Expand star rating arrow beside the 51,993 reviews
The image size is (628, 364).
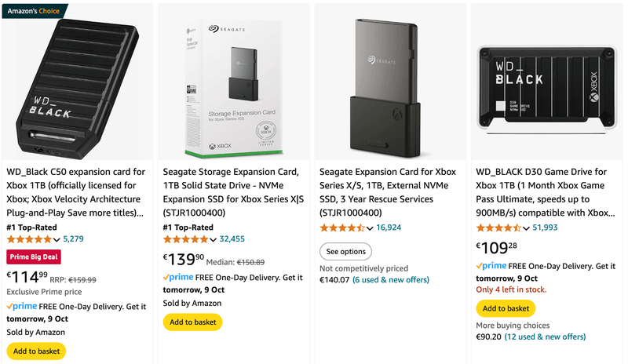pos(527,227)
